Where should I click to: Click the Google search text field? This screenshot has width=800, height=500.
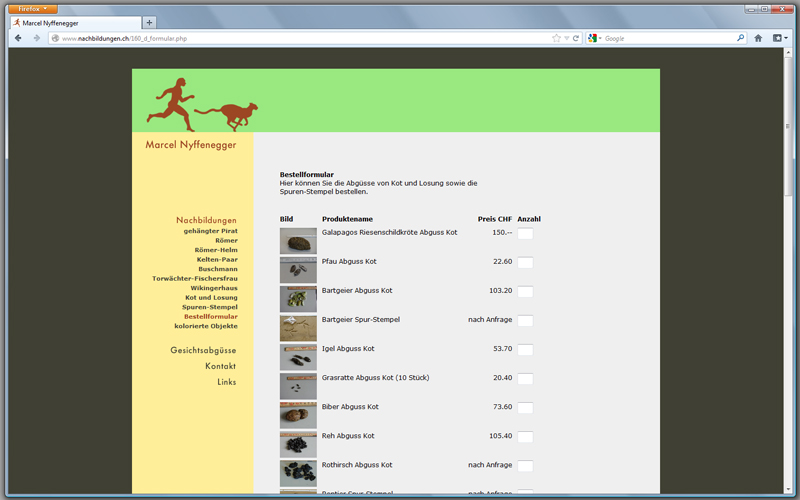[x=665, y=38]
